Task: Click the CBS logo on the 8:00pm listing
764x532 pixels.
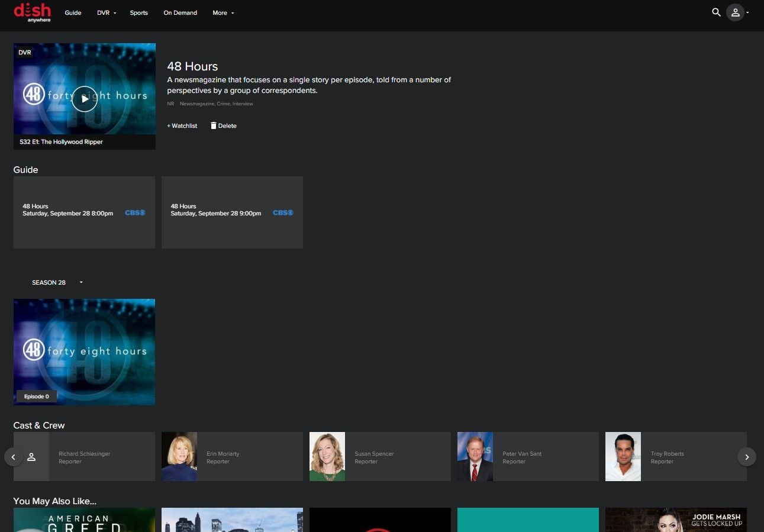Action: click(x=135, y=213)
